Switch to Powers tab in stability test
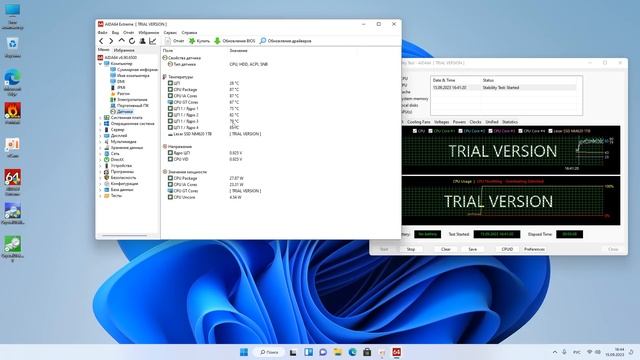This screenshot has height=360, width=640. pos(459,122)
